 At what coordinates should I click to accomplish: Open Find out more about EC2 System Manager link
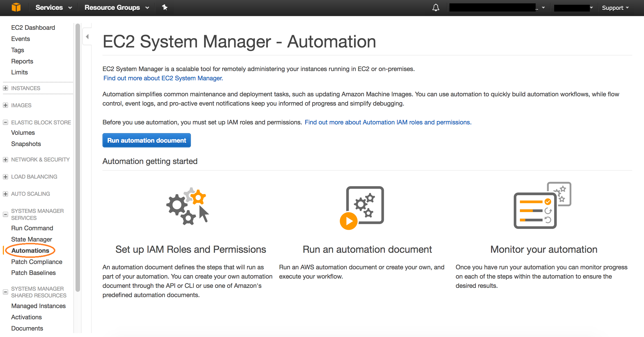(x=163, y=78)
